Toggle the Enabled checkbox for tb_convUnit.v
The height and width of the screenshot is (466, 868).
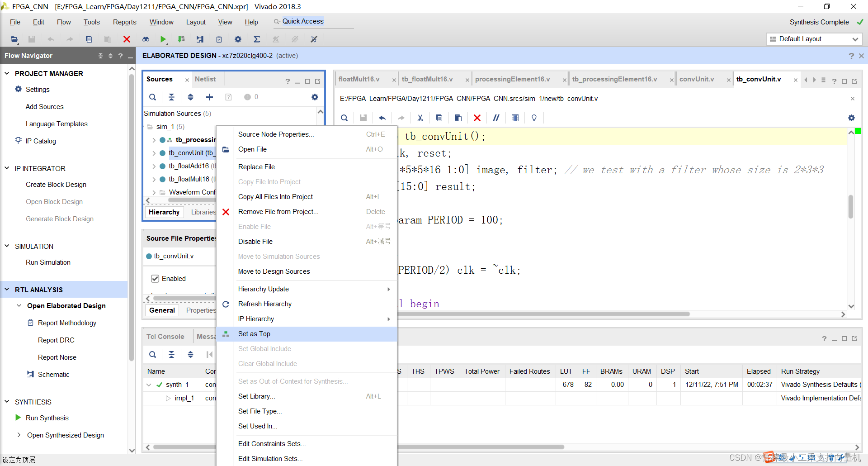(155, 279)
